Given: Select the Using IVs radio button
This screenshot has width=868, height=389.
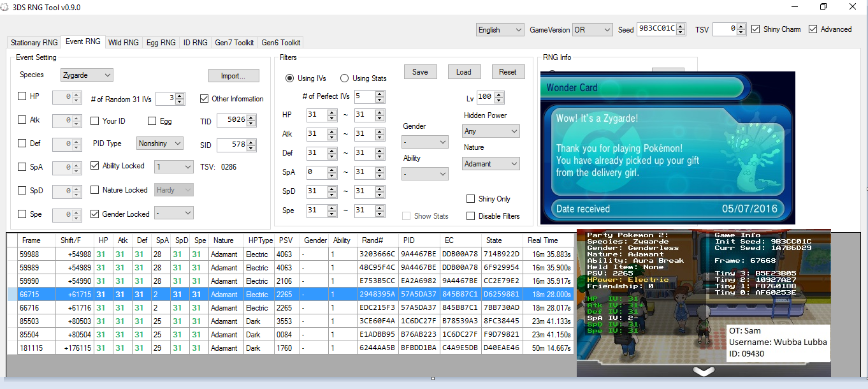Looking at the screenshot, I should coord(290,78).
